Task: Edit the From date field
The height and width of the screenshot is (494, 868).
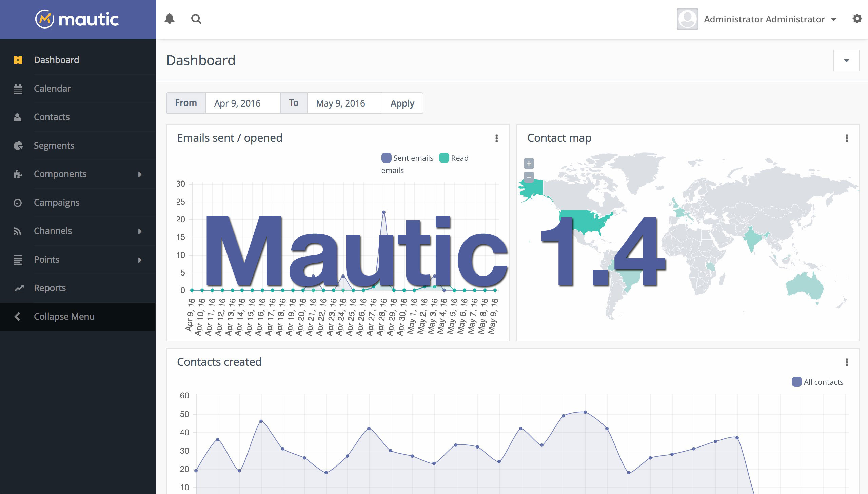Action: [x=243, y=103]
